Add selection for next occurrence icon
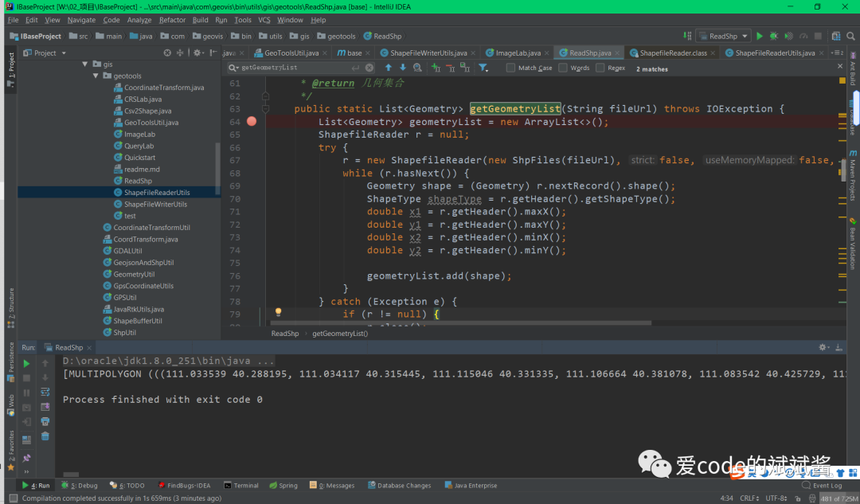This screenshot has width=860, height=504. point(436,68)
